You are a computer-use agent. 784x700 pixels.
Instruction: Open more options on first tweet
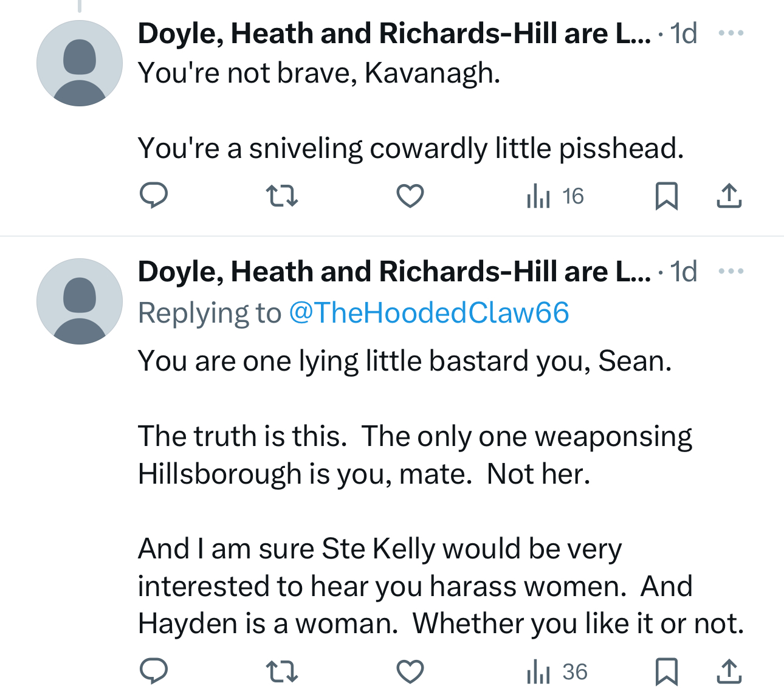click(x=731, y=33)
